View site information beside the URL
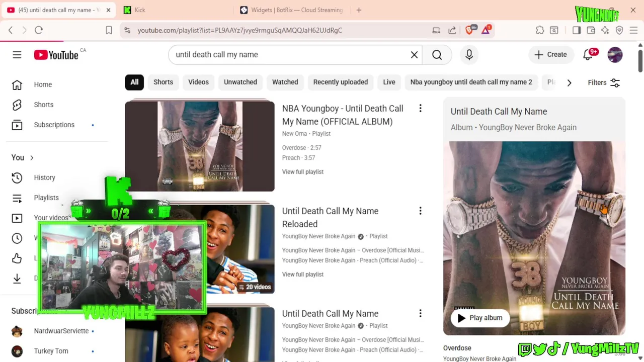This screenshot has height=362, width=644. tap(127, 30)
